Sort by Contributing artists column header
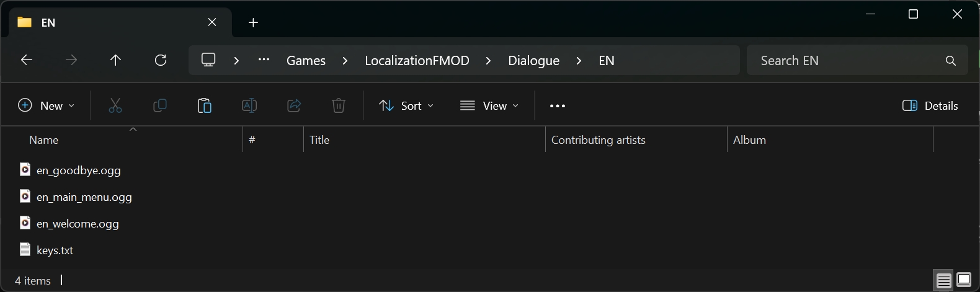This screenshot has width=980, height=292. [x=636, y=139]
